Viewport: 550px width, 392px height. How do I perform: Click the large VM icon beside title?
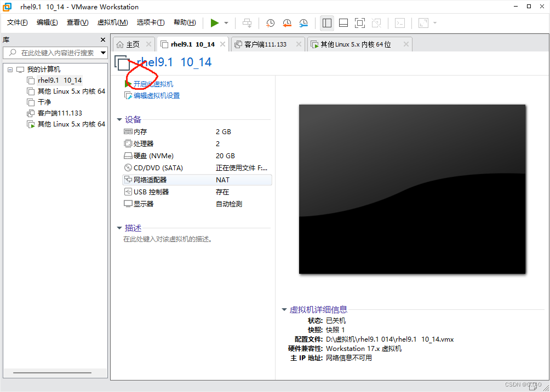122,64
